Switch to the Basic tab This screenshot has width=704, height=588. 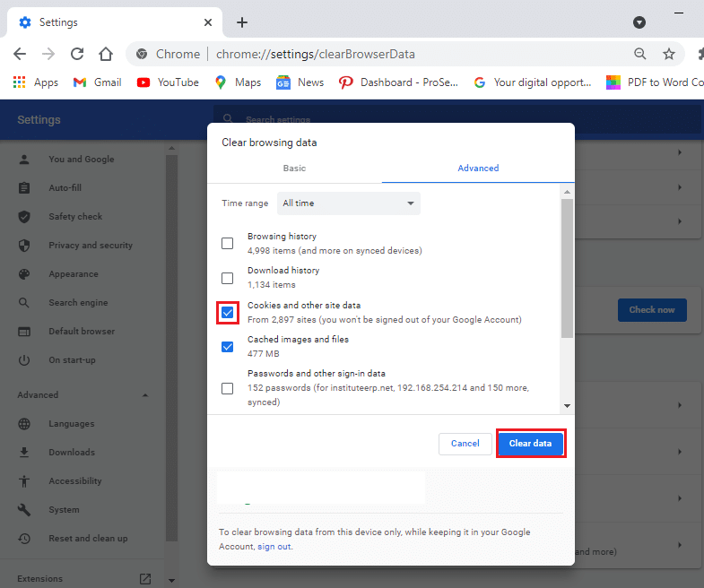click(x=294, y=168)
